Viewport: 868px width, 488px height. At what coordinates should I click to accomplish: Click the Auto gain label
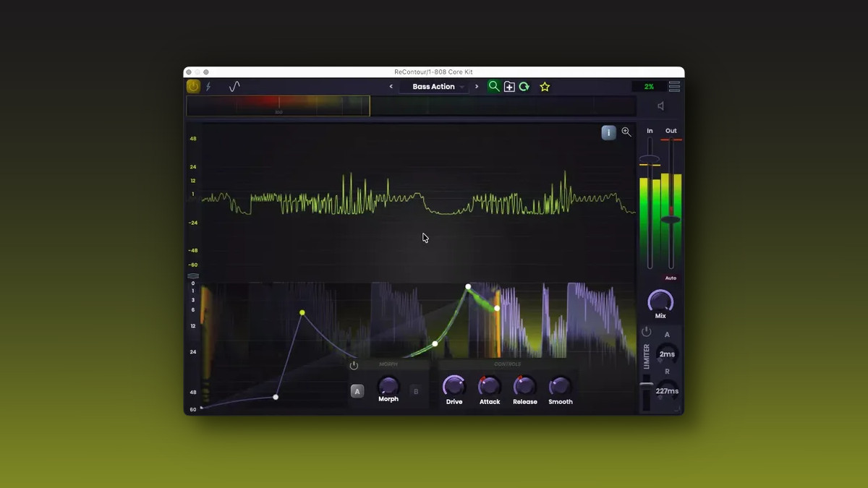671,278
